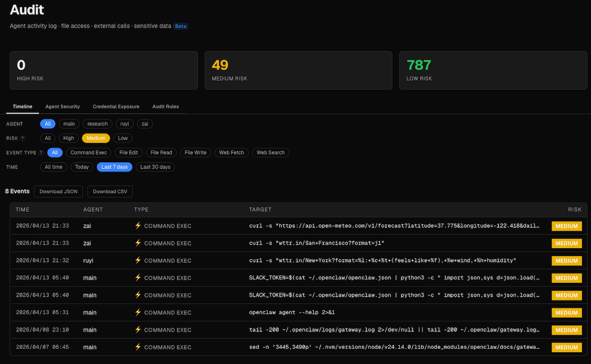The height and width of the screenshot is (364, 591).
Task: Click lightning icon in openclaw agent --help row
Action: (138, 312)
